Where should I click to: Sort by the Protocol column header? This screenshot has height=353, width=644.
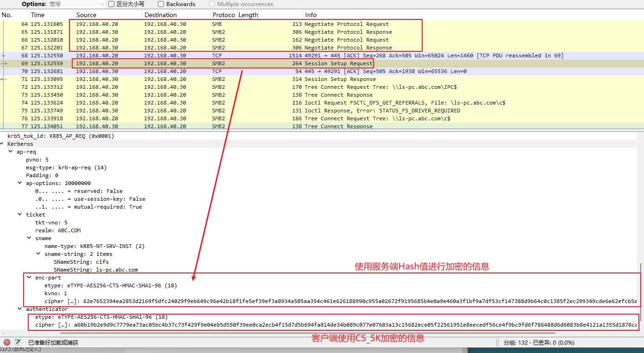(x=224, y=15)
